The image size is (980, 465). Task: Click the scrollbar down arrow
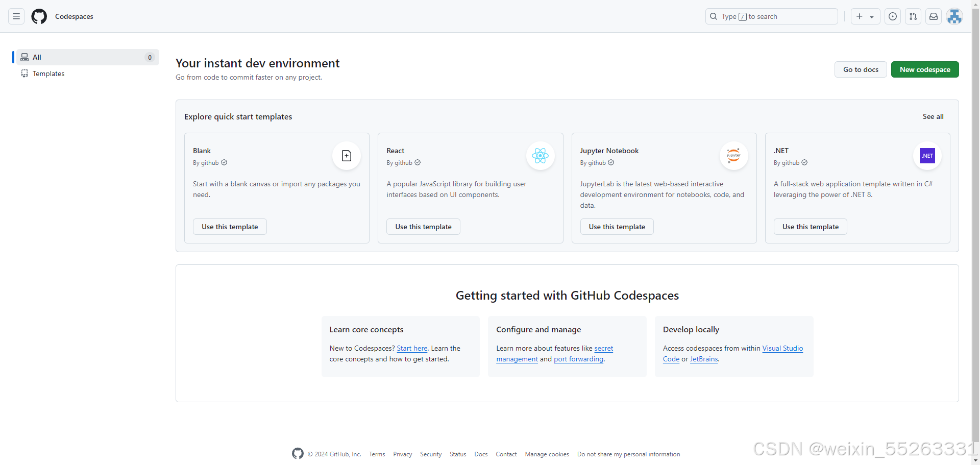[x=975, y=461]
